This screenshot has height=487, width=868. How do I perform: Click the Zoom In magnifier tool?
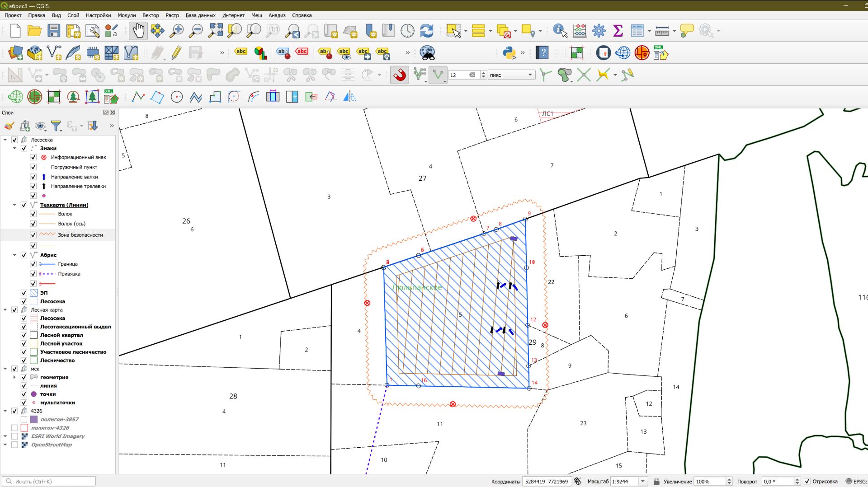[x=176, y=31]
